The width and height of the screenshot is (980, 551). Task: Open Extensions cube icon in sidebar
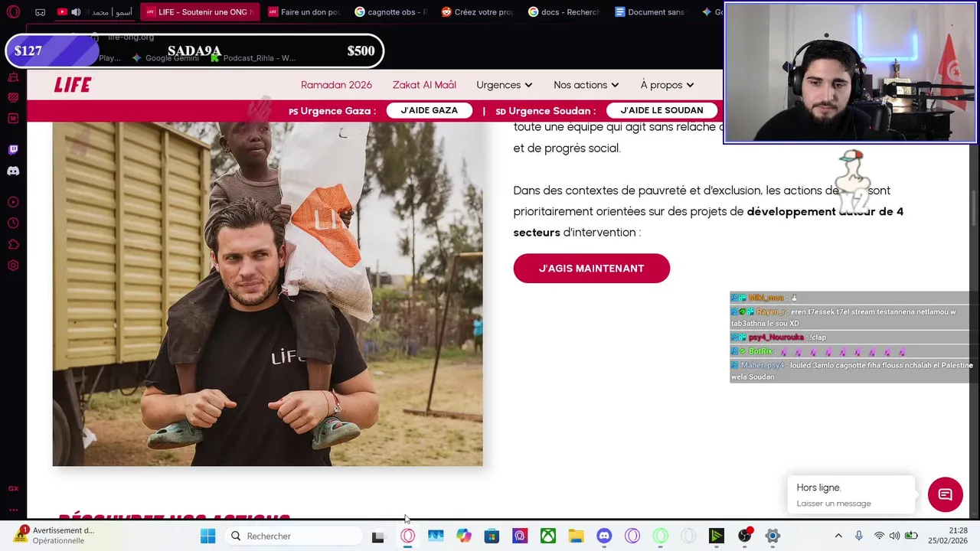click(13, 245)
